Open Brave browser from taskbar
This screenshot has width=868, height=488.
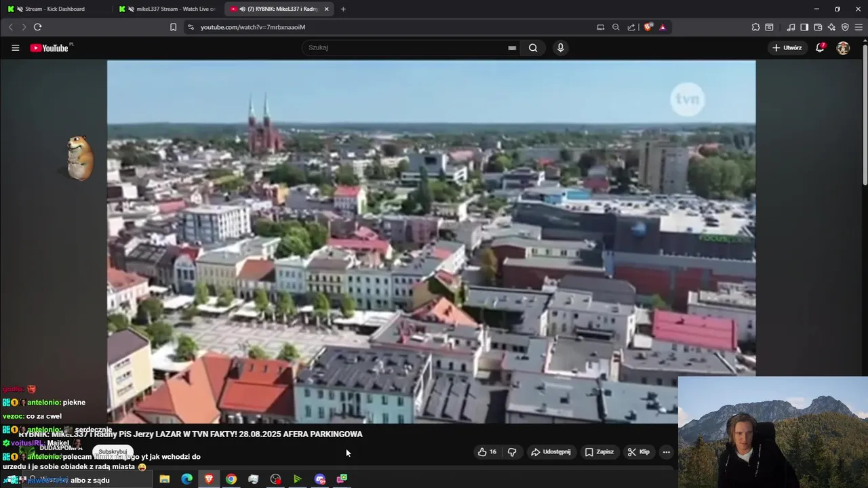point(209,479)
